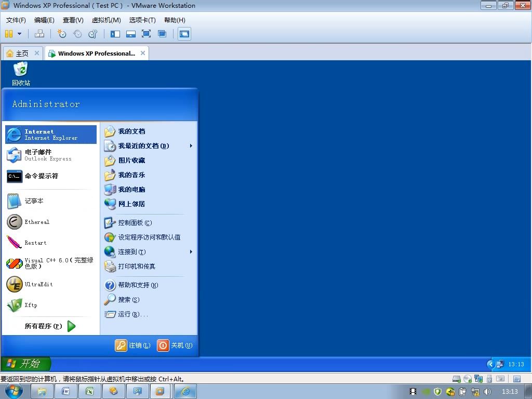Click the XP 开始 start button

click(x=26, y=364)
